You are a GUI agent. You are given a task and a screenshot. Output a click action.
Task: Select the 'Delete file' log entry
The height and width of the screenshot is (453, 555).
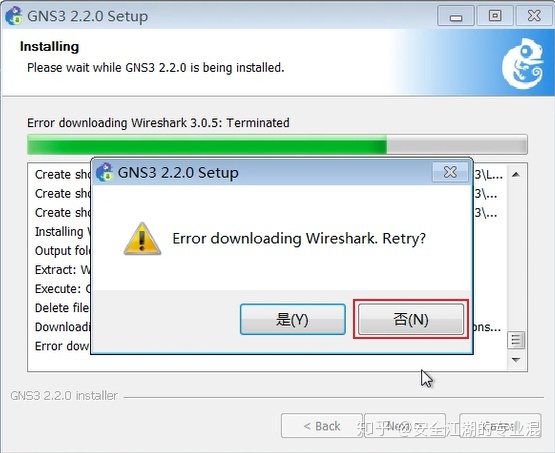[62, 308]
